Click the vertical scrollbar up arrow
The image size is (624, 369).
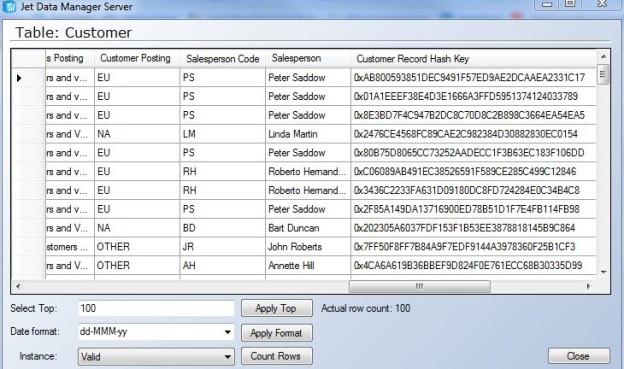point(603,57)
